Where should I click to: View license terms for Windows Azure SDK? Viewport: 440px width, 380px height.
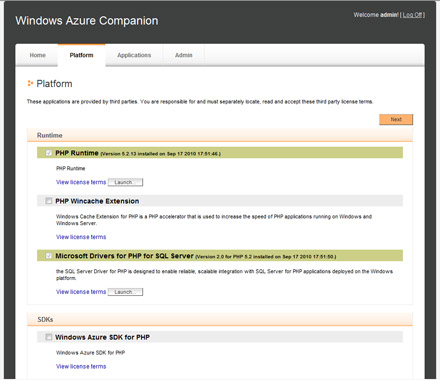81,367
